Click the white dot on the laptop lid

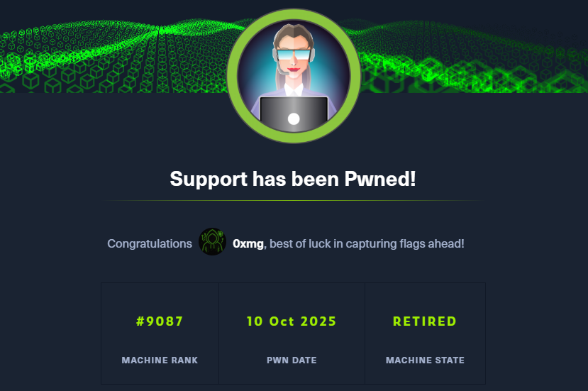(294, 119)
